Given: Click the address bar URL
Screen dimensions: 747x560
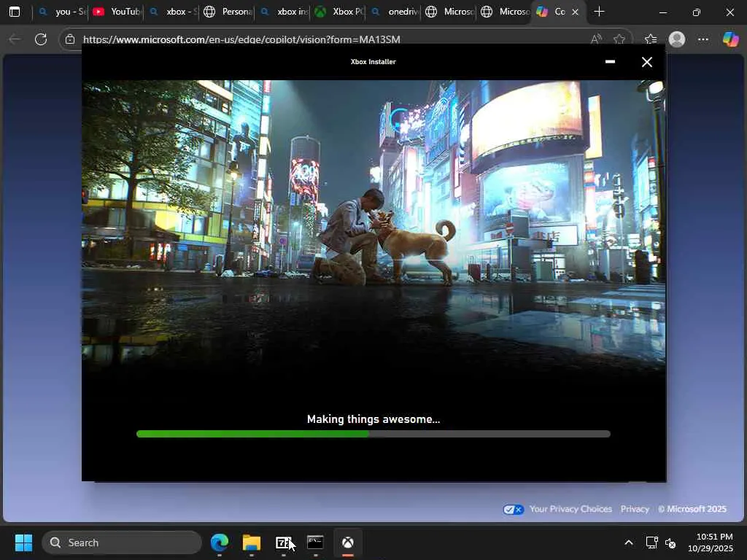Looking at the screenshot, I should pyautogui.click(x=241, y=39).
